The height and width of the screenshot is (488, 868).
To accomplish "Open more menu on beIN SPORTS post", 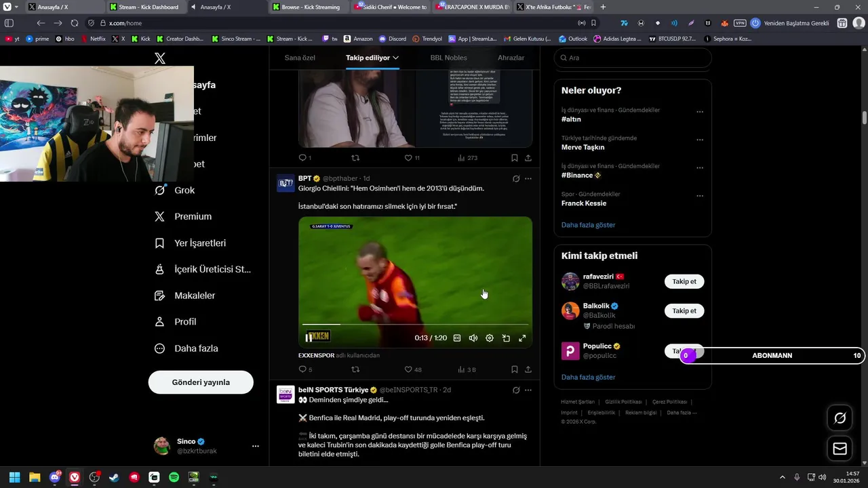I will pos(528,390).
